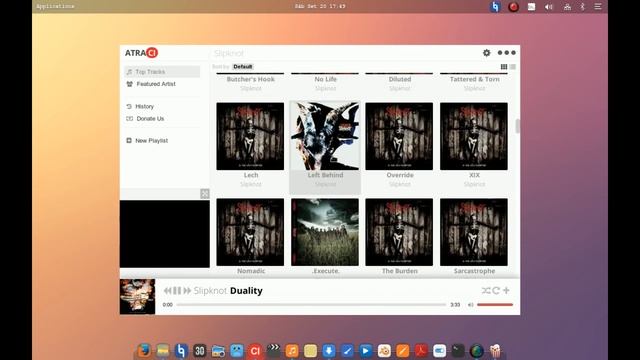Open Donate Us link
This screenshot has width=640, height=360.
pos(150,118)
